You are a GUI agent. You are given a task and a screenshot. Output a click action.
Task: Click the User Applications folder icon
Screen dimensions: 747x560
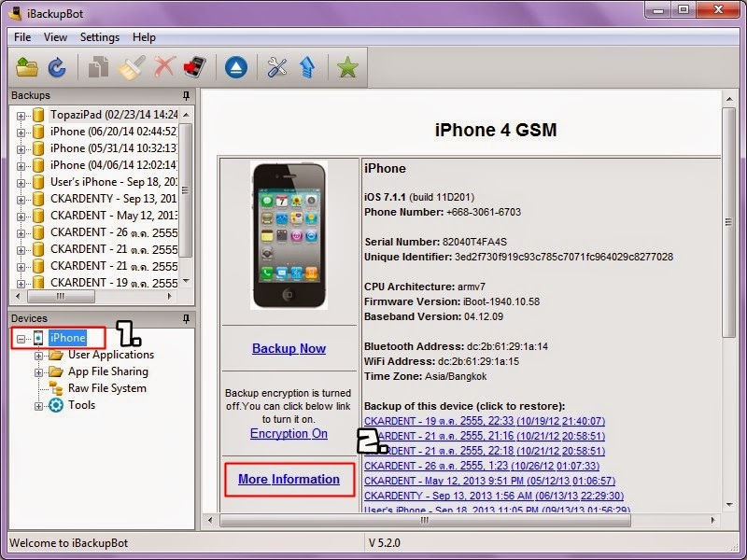click(x=56, y=356)
